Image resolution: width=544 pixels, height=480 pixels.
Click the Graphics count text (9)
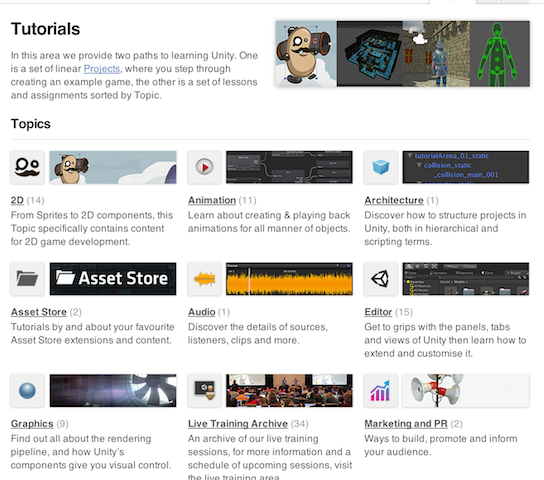click(62, 424)
